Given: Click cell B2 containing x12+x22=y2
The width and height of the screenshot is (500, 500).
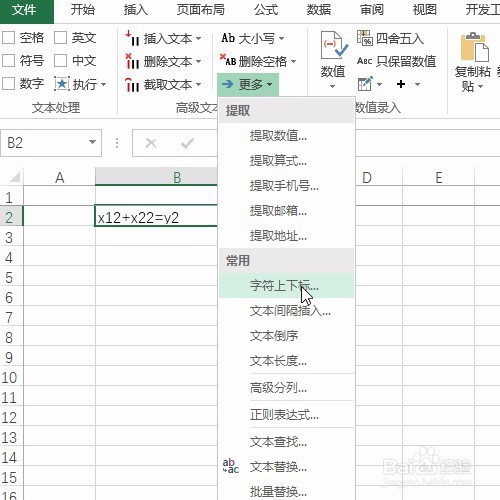Looking at the screenshot, I should [x=156, y=216].
